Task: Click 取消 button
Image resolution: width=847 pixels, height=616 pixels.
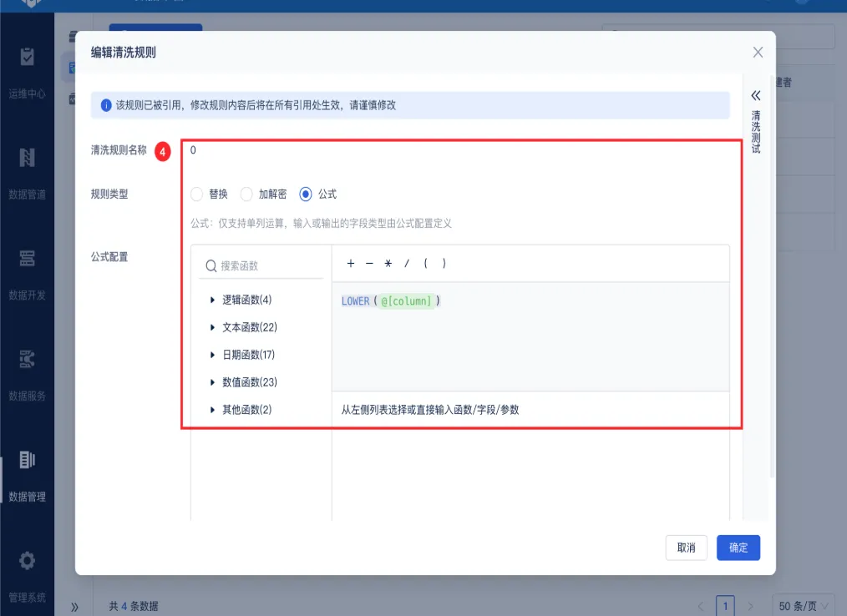Action: click(x=686, y=548)
